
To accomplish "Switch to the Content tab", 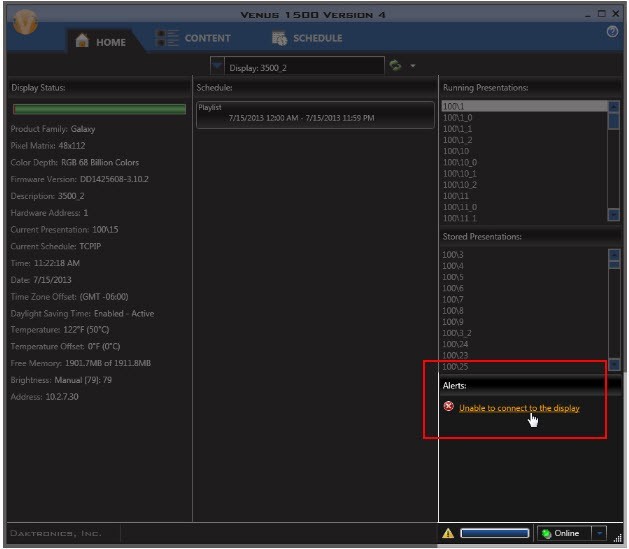I will click(x=194, y=38).
